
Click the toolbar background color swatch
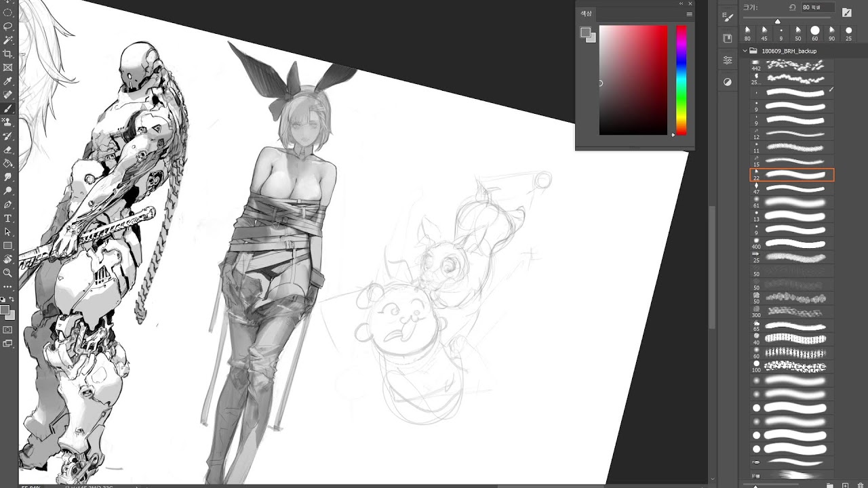pyautogui.click(x=12, y=316)
